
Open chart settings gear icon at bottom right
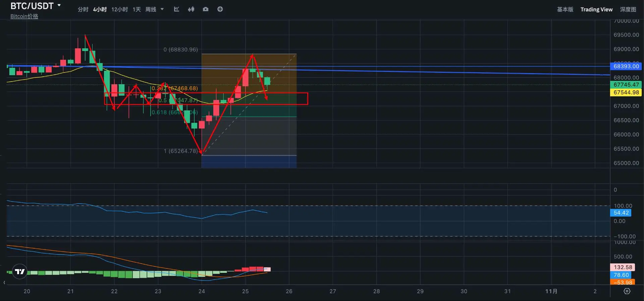[x=627, y=291]
